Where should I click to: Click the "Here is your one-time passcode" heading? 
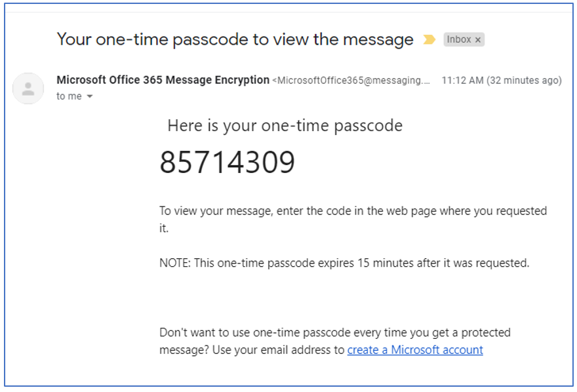click(285, 126)
